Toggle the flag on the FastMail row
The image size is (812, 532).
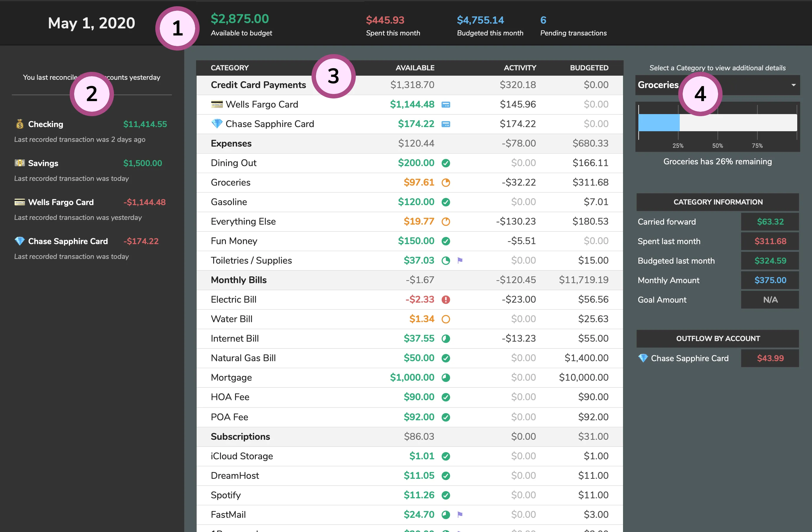461,514
